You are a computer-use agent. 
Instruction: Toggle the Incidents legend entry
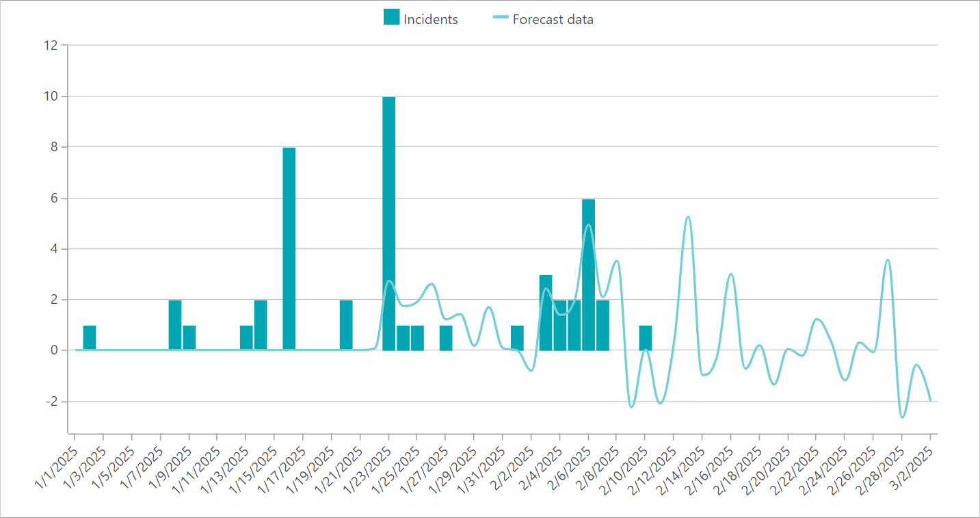pos(421,19)
